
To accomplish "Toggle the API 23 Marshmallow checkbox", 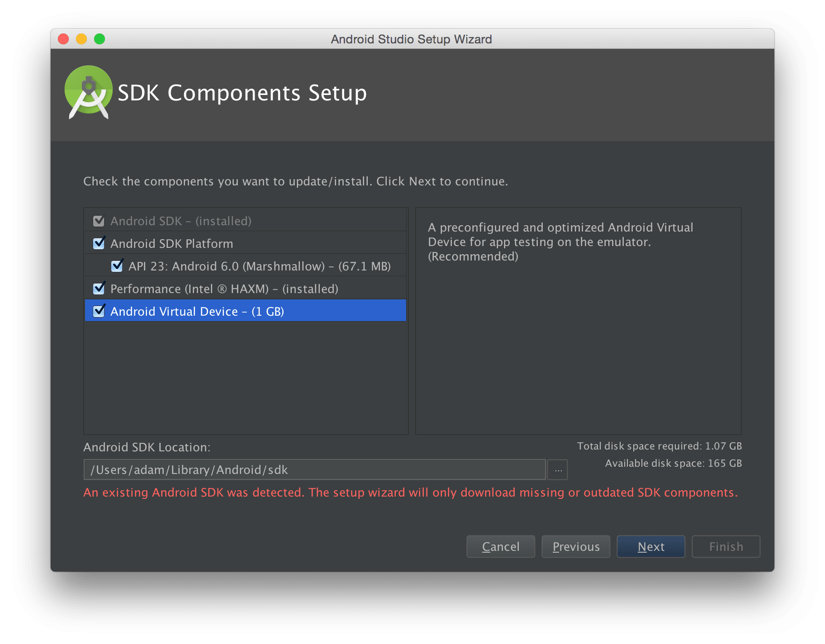I will (x=117, y=266).
